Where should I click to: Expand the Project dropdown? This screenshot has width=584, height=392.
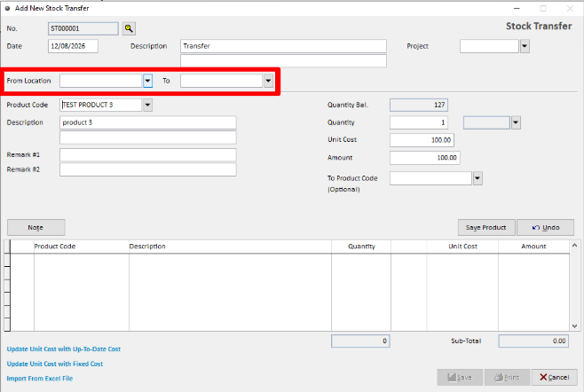click(525, 46)
